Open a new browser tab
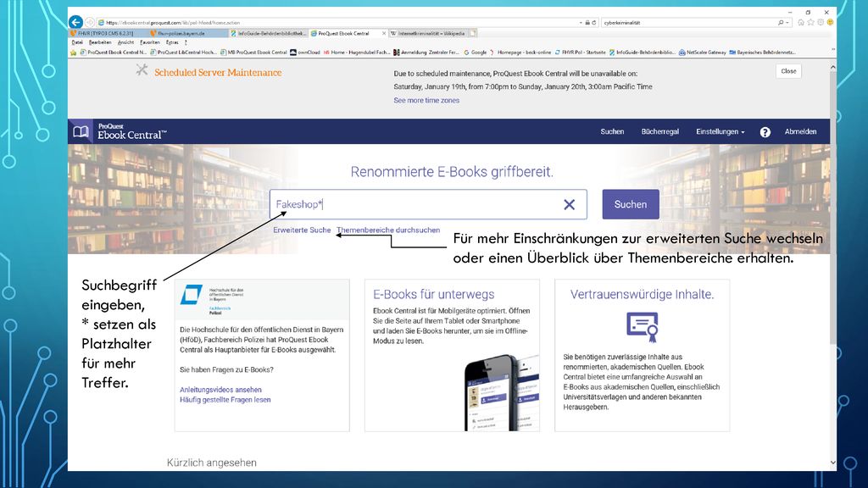This screenshot has width=868, height=488. 473,33
